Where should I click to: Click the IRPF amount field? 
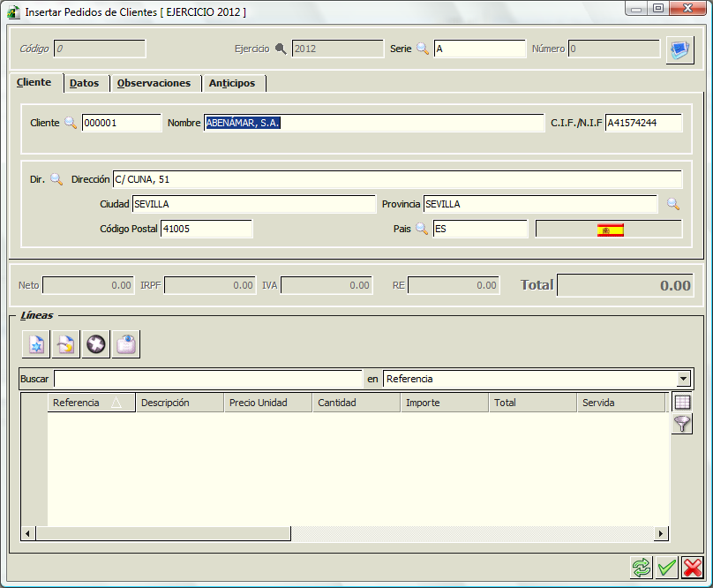pyautogui.click(x=210, y=285)
